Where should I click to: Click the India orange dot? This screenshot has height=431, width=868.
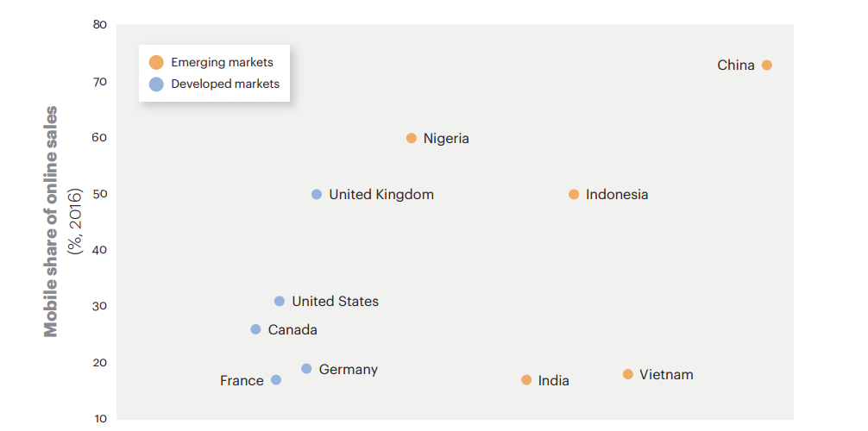click(526, 380)
